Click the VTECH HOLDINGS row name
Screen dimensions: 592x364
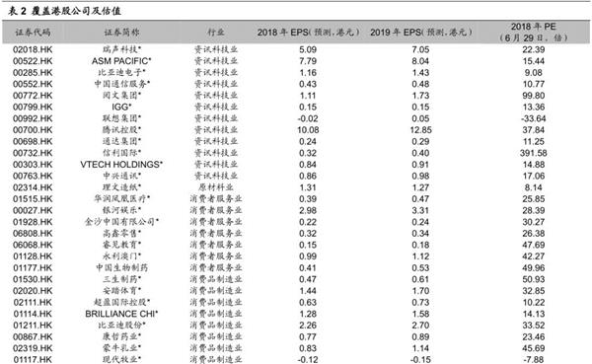pos(121,165)
